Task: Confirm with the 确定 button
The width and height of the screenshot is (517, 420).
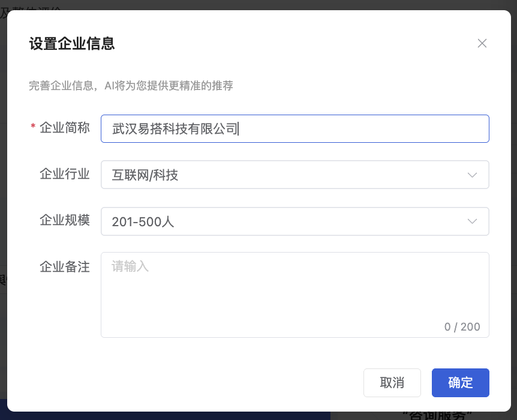Action: click(x=460, y=383)
